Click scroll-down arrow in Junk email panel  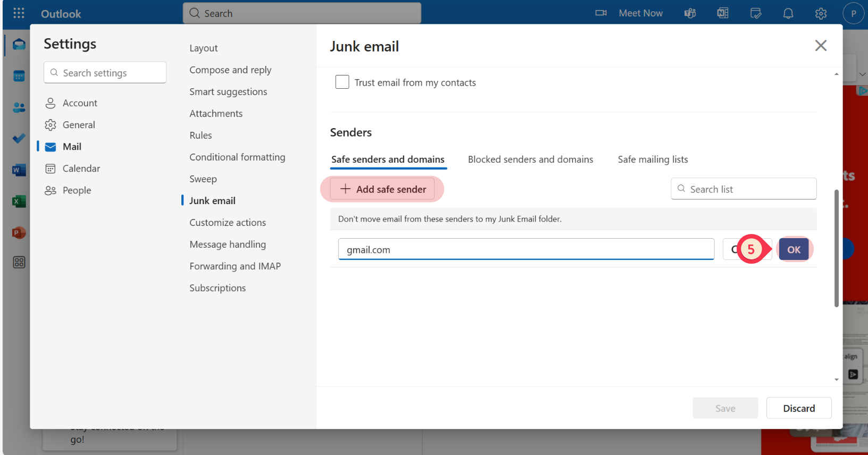coord(836,380)
